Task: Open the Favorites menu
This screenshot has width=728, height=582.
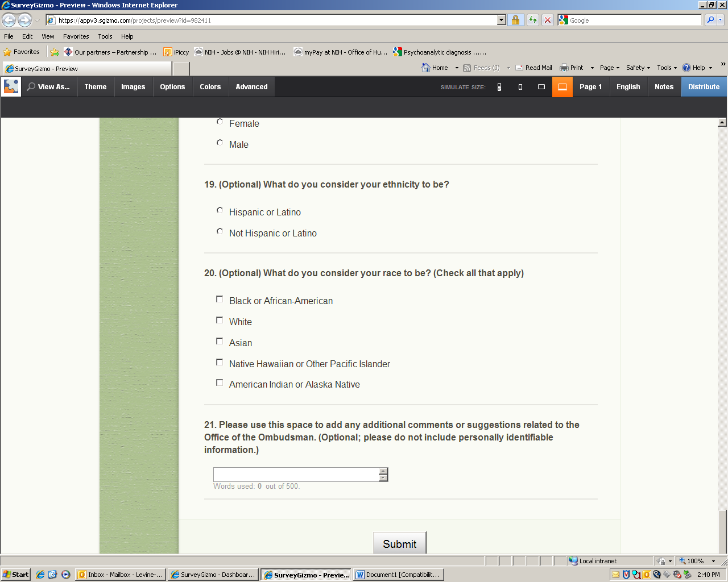Action: [76, 36]
